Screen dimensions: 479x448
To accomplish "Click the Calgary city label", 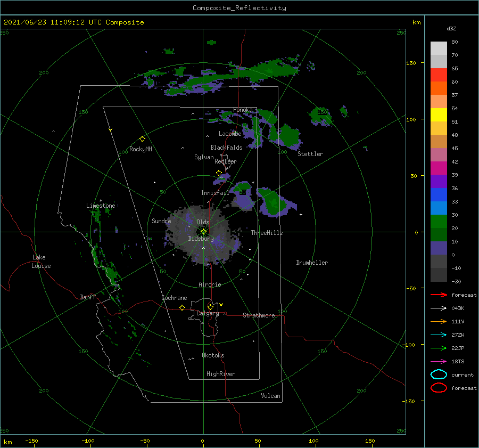I will coord(208,313).
